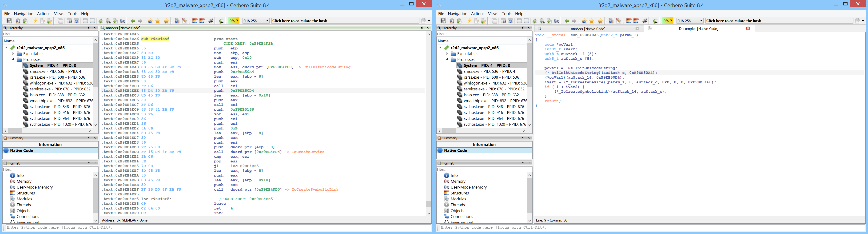Image resolution: width=868 pixels, height=234 pixels.
Task: Open the copy-hash dropdown arrow in right window
Action: (863, 21)
